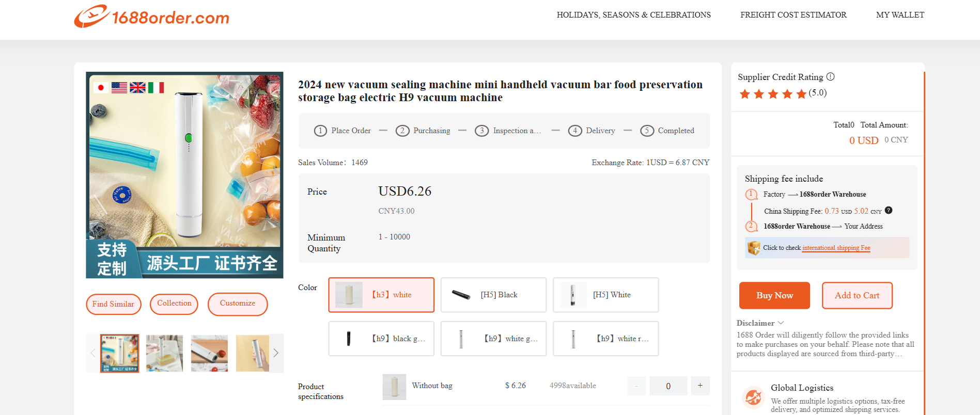Click the Add to Cart button

(857, 295)
